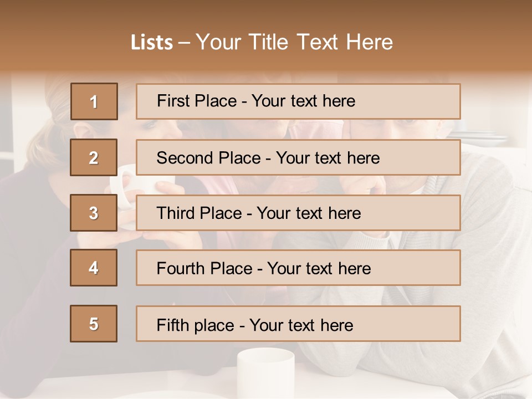Click the "Your Title Text Here" title text
This screenshot has width=532, height=399.
pyautogui.click(x=294, y=42)
